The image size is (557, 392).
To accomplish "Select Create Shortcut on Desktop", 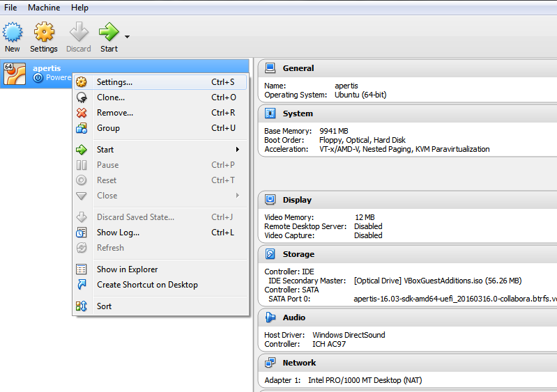I will [x=160, y=285].
